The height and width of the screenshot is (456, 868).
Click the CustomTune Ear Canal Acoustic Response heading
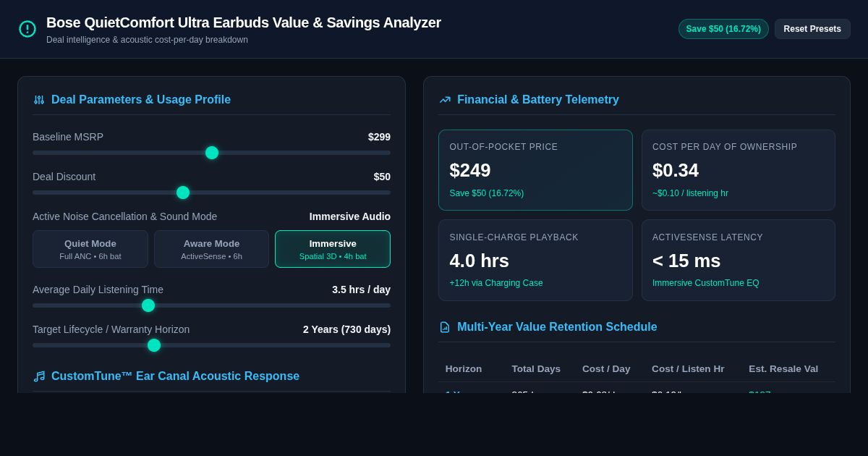(175, 376)
